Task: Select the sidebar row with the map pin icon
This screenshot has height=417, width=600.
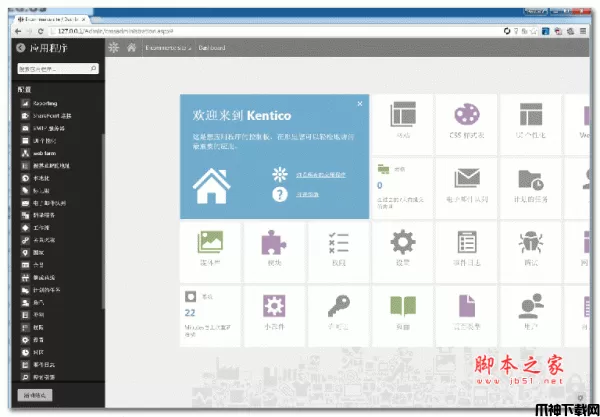Action: 33,252
